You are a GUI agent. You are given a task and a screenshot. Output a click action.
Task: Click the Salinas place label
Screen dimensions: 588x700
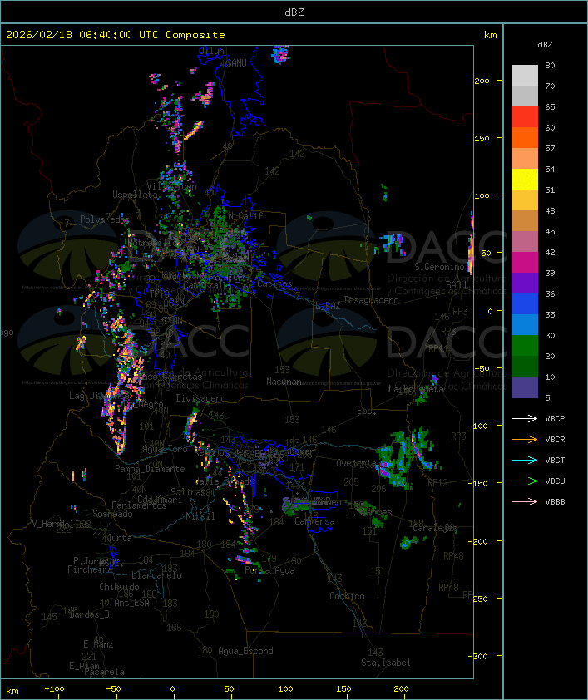(x=188, y=492)
